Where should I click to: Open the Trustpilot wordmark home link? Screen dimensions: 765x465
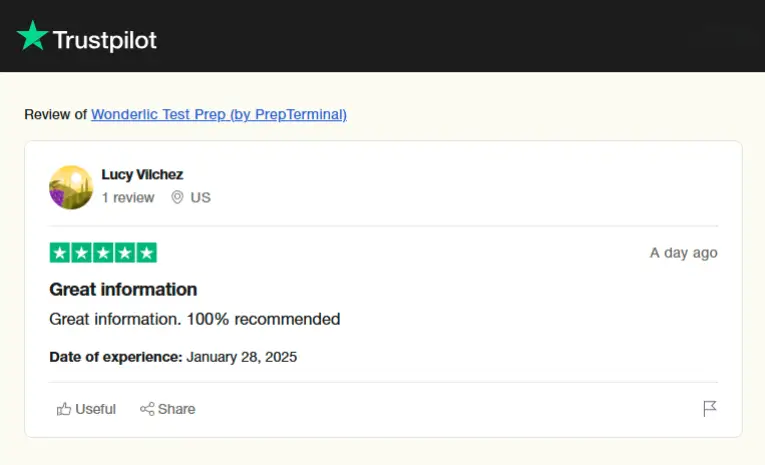coord(104,40)
